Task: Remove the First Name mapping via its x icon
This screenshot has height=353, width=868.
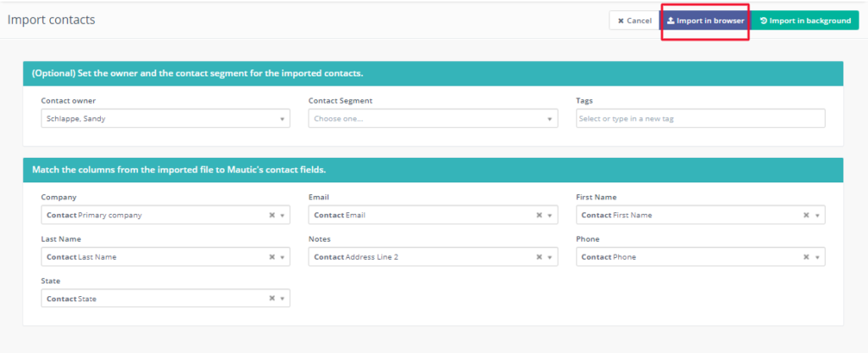Action: pyautogui.click(x=807, y=215)
